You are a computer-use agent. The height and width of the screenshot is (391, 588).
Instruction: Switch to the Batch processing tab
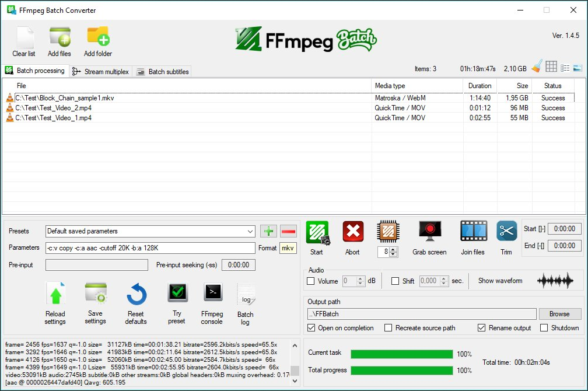35,71
